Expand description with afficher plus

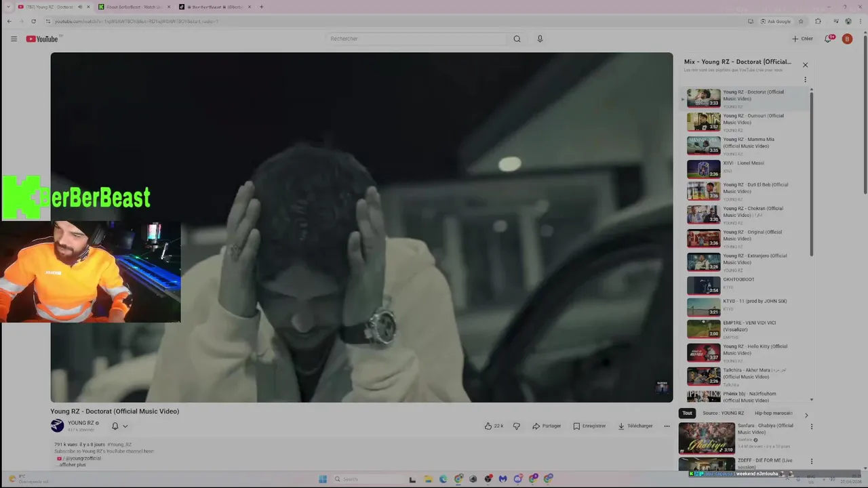[x=72, y=465]
